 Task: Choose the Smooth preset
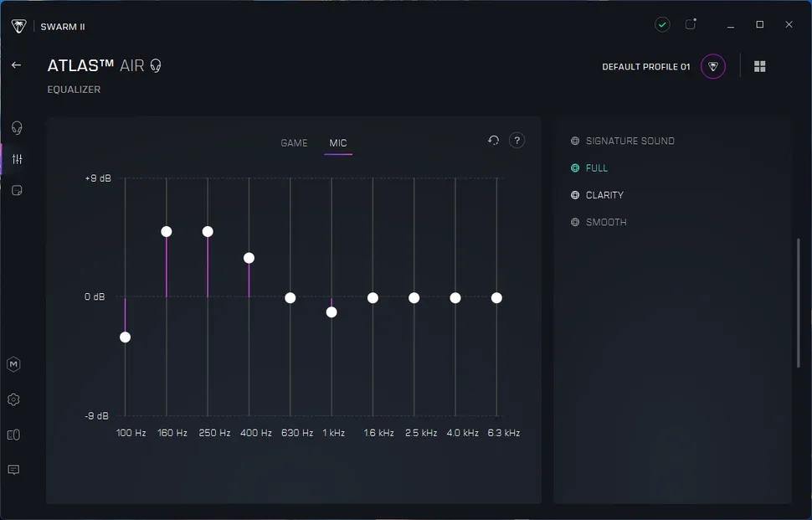click(x=605, y=223)
